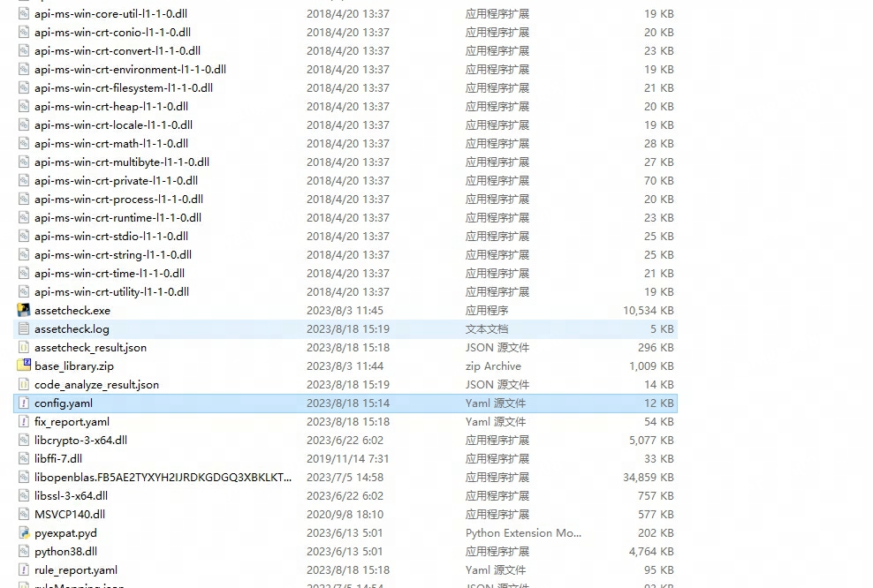Click the python38.dll file icon
The image size is (873, 588).
click(x=24, y=551)
